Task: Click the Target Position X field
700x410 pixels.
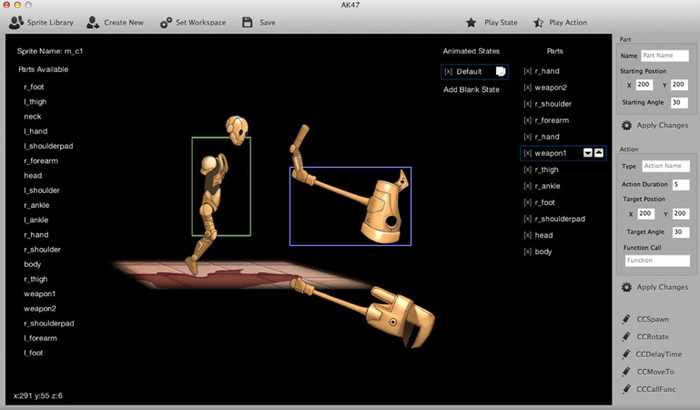Action: tap(646, 214)
